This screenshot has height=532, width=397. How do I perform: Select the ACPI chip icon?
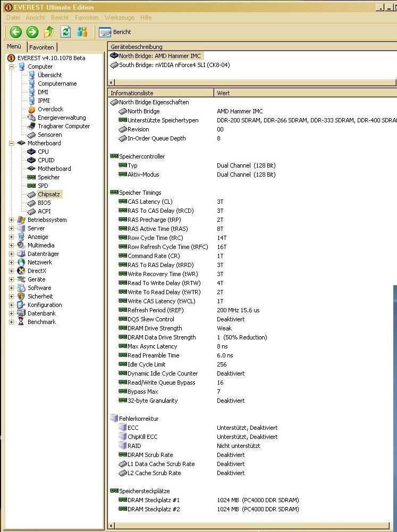[31, 211]
